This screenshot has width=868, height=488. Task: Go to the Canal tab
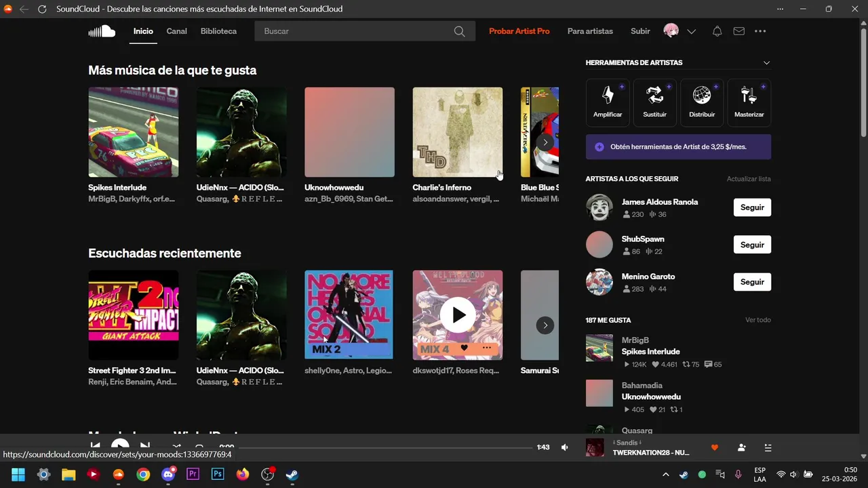(176, 31)
